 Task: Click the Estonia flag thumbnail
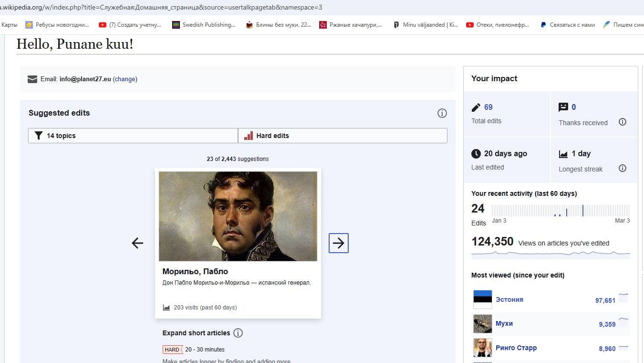482,299
